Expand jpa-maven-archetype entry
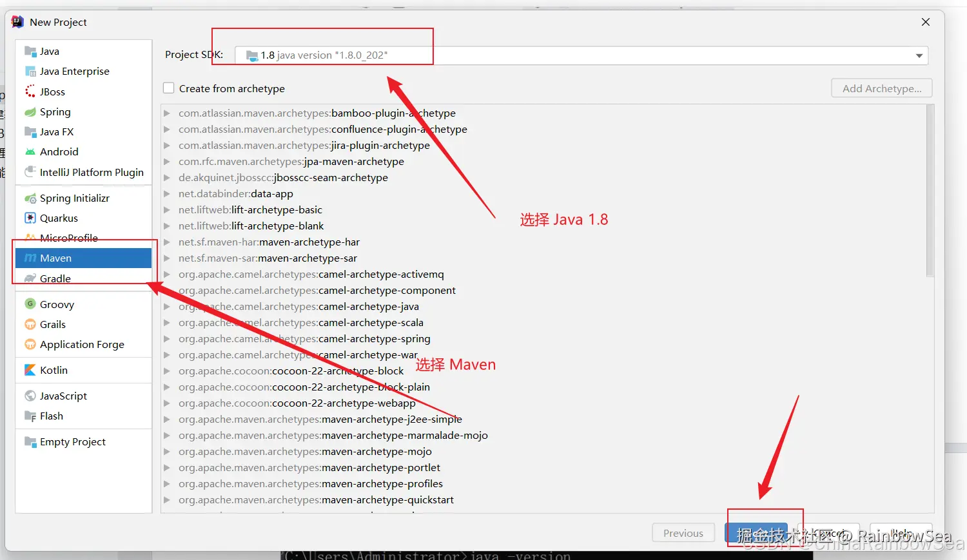 [x=167, y=162]
